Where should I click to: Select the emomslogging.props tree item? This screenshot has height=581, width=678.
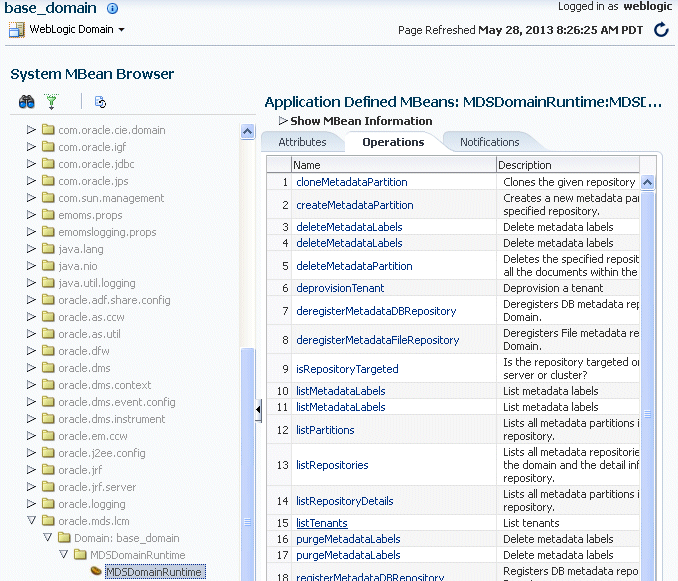coord(107,231)
